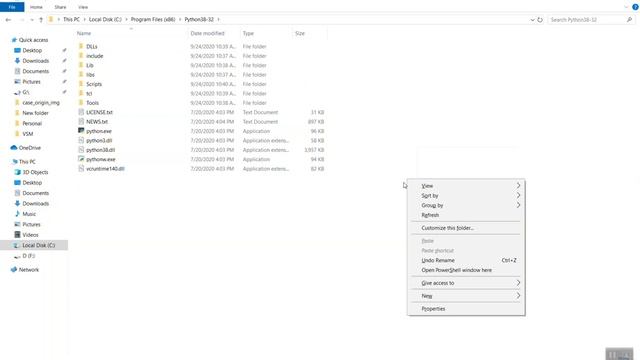Select the libs folder icon
640x360 pixels.
pos(81,74)
